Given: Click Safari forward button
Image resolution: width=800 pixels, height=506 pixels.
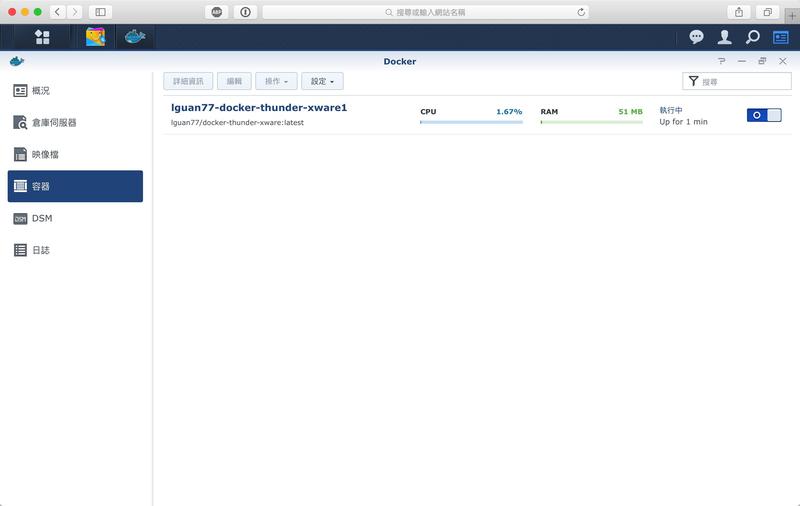Looking at the screenshot, I should click(74, 12).
